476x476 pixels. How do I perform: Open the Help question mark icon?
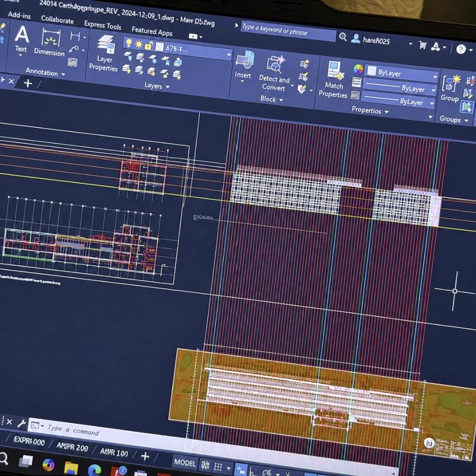(461, 49)
